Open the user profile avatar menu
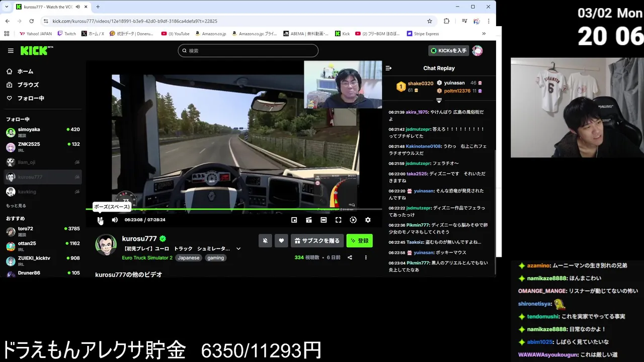The height and width of the screenshot is (362, 644). click(477, 51)
